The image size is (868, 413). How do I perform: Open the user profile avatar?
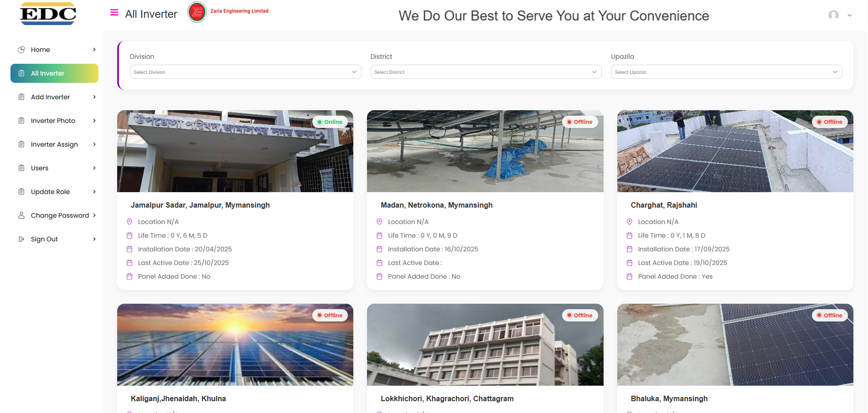point(833,15)
